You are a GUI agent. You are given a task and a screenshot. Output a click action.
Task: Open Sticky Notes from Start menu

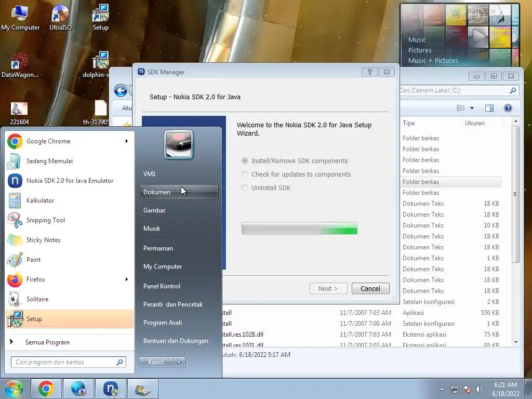coord(70,240)
